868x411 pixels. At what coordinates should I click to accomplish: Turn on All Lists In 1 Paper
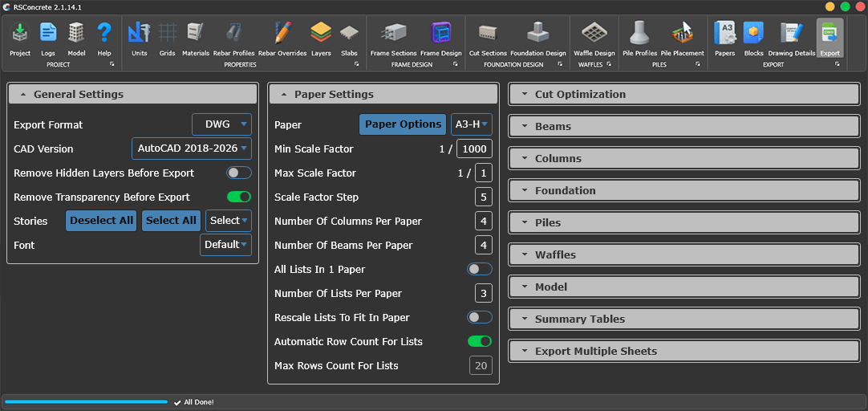(x=479, y=269)
